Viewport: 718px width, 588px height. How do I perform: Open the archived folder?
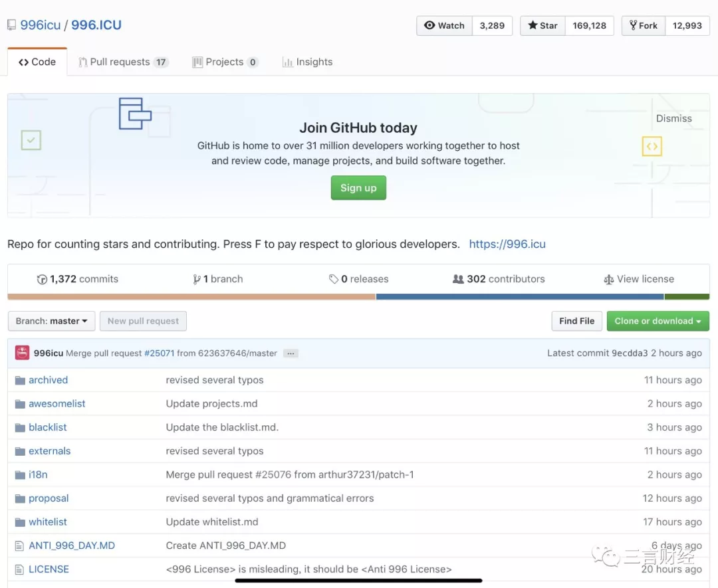pos(48,380)
